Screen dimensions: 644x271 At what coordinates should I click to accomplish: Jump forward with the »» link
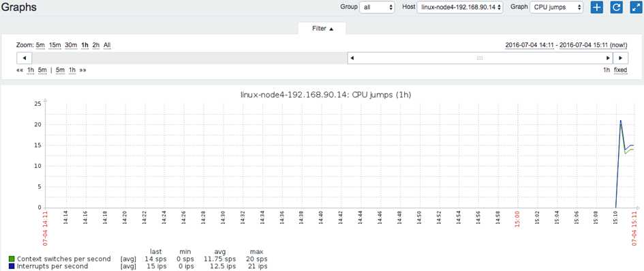83,70
